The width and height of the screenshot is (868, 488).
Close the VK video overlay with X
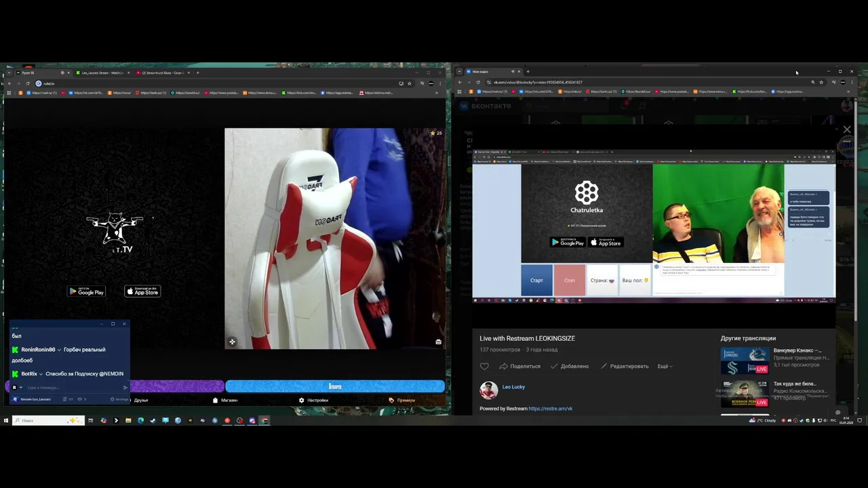(847, 129)
